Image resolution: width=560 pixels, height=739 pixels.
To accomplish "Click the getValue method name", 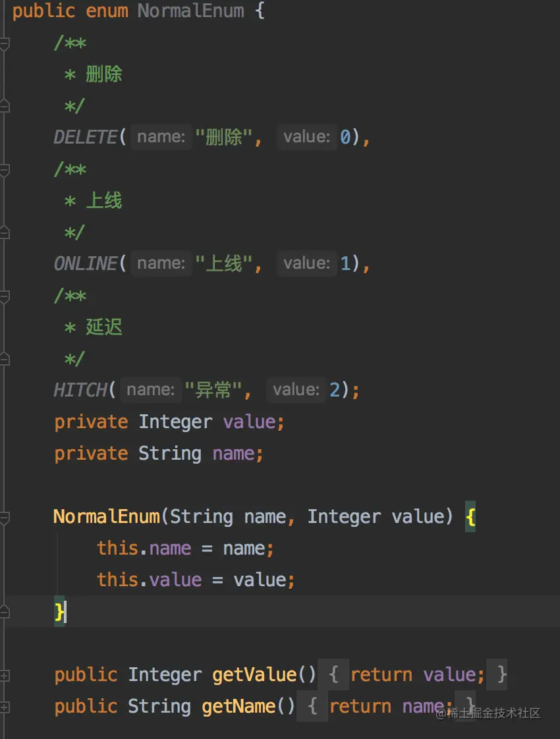I will pyautogui.click(x=254, y=674).
